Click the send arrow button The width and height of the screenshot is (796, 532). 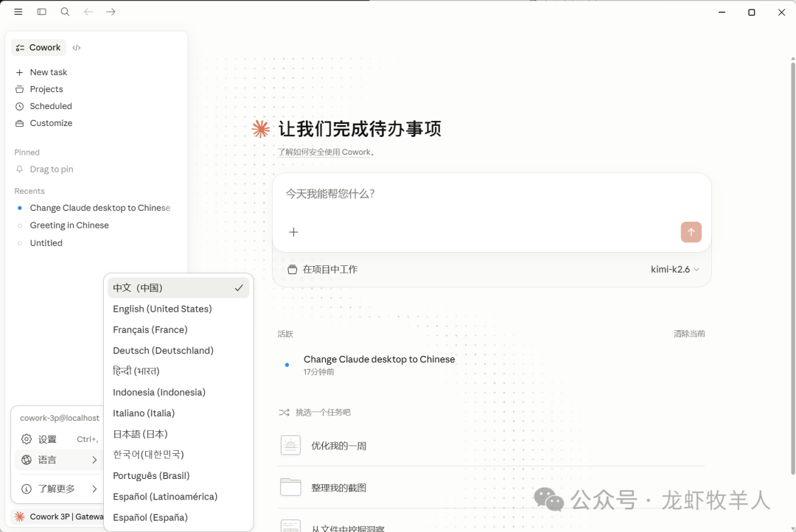pos(691,232)
